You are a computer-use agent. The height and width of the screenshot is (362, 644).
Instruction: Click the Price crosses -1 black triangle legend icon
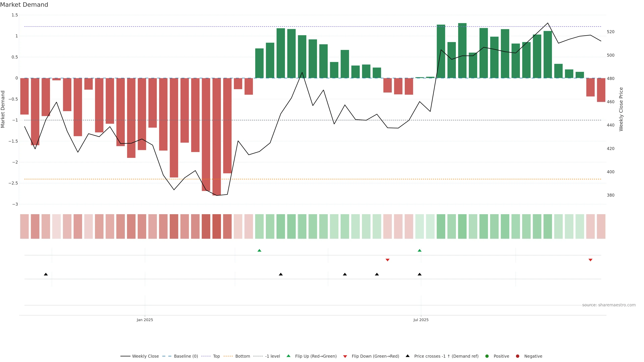pyautogui.click(x=408, y=356)
